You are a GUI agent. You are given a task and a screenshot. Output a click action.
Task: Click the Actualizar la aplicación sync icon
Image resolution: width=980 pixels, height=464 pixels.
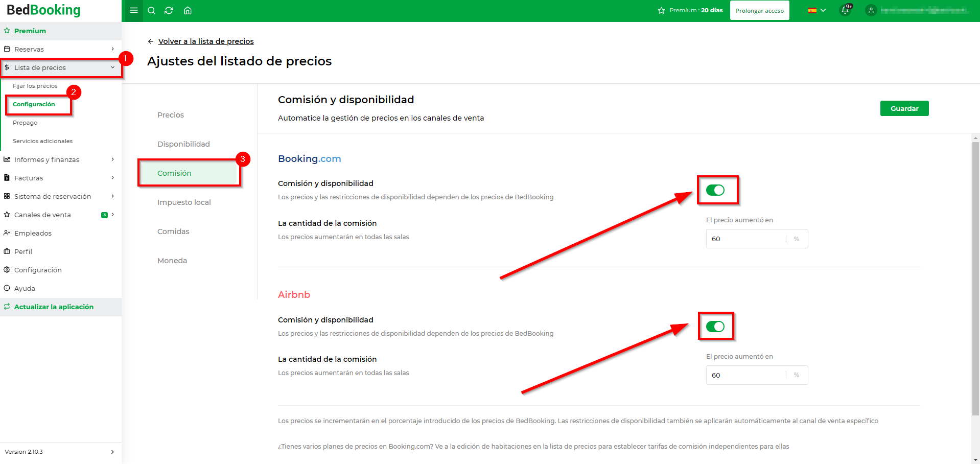pos(7,307)
